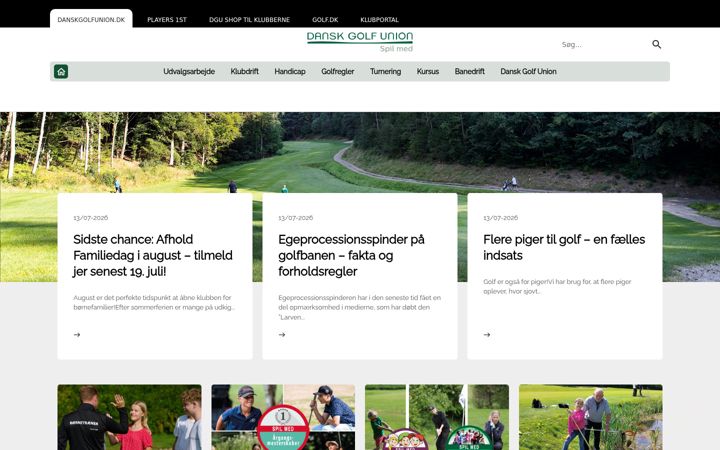Open the Banedrift menu

coord(469,72)
